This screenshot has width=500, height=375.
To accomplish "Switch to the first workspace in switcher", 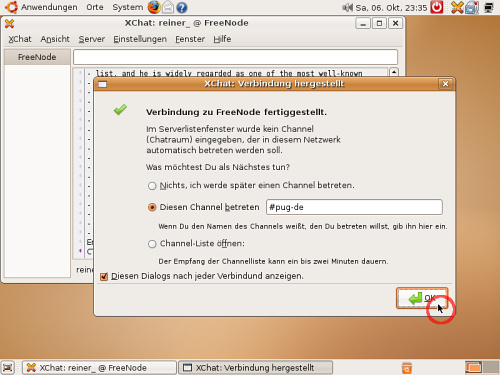I will [x=473, y=368].
